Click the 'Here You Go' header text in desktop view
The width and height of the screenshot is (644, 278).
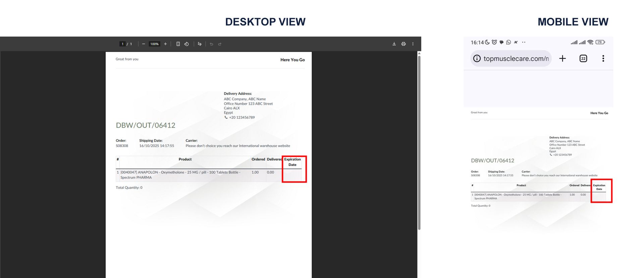(x=292, y=60)
